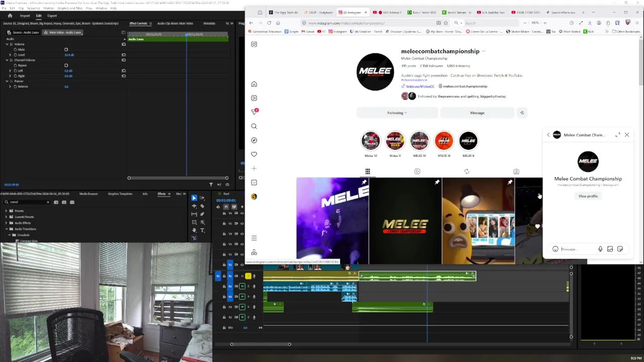Image resolution: width=644 pixels, height=362 pixels.
Task: Mute audio track A2
Action: point(242,286)
